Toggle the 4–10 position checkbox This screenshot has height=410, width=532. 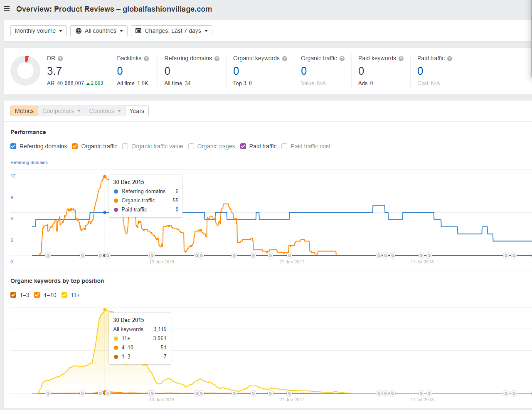(x=37, y=295)
